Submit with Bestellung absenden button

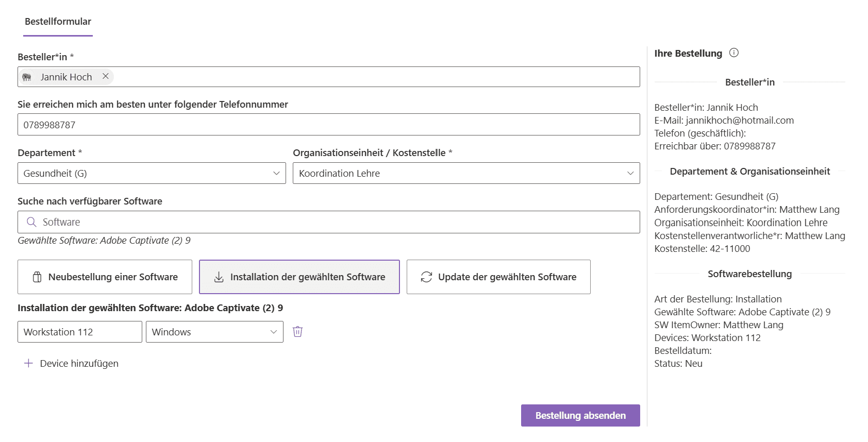tap(580, 415)
